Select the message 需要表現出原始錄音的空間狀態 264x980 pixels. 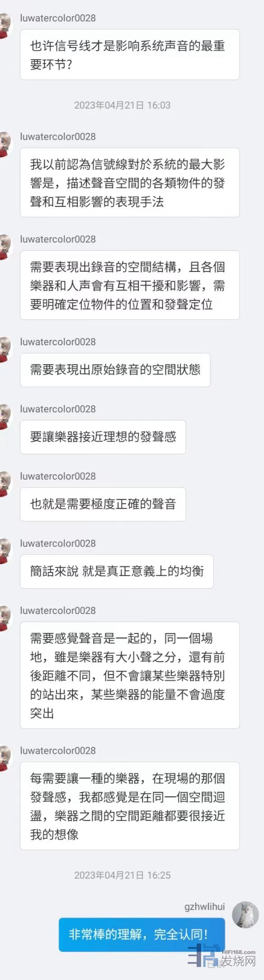pos(115,370)
